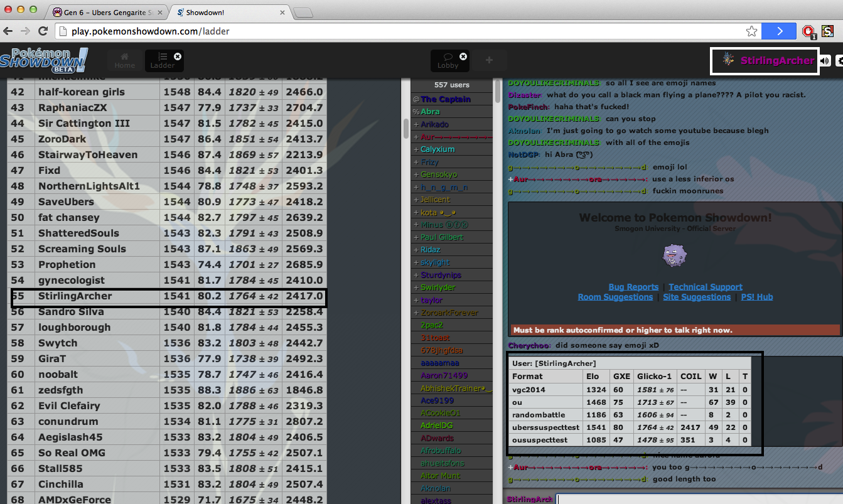Open the Bug Reports link
Viewport: 843px width, 504px height.
coord(633,287)
